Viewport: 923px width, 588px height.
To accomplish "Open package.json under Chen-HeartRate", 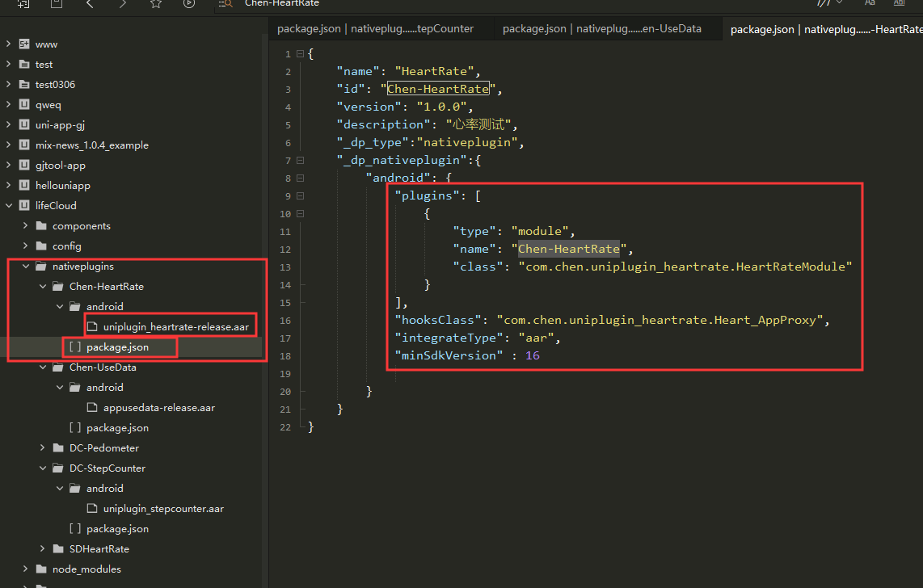I will coord(117,347).
